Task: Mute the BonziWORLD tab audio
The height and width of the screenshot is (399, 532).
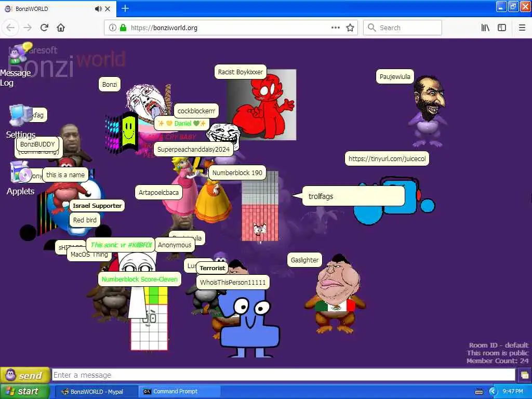Action: click(x=98, y=9)
